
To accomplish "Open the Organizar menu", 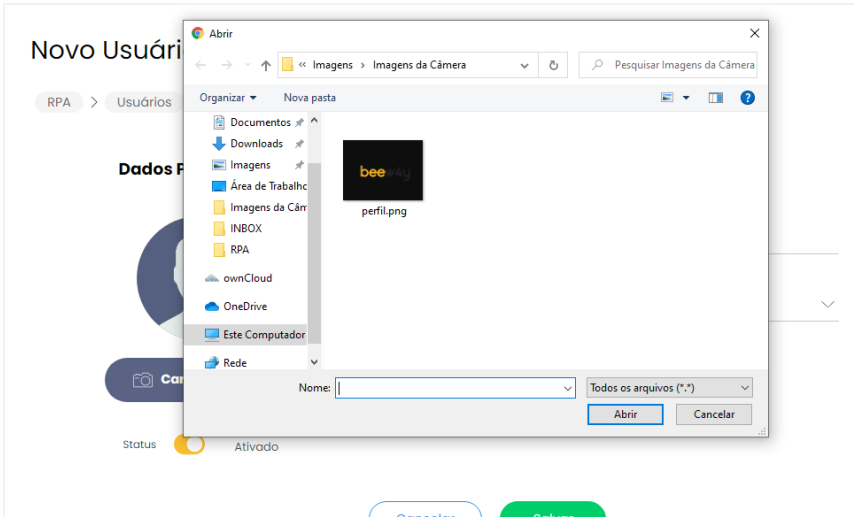I will click(x=228, y=97).
